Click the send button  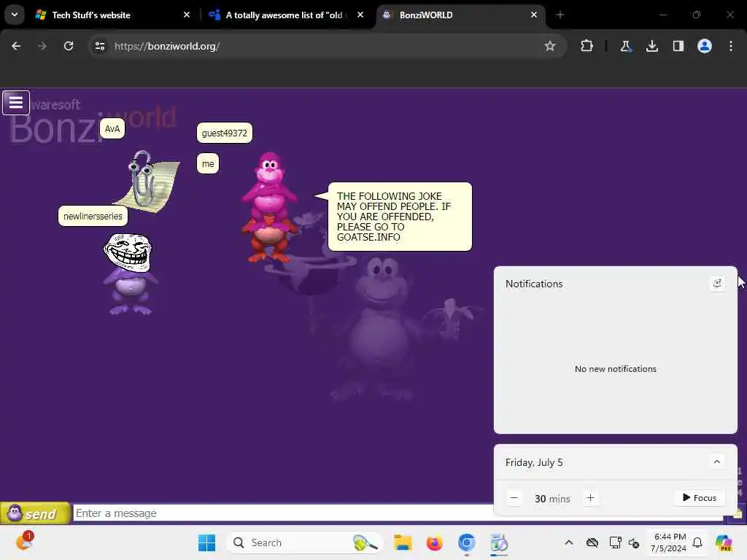point(35,513)
